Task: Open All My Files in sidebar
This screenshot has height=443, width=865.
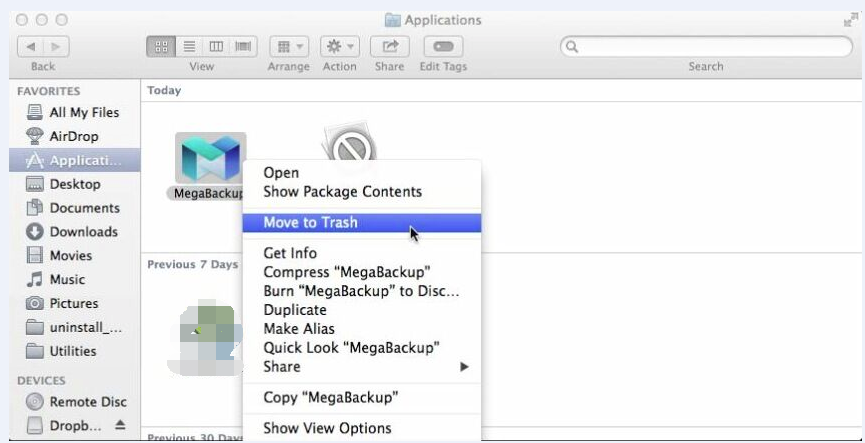Action: [74, 113]
